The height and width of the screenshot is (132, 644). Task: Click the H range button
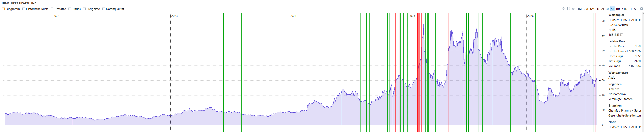[x=631, y=9]
